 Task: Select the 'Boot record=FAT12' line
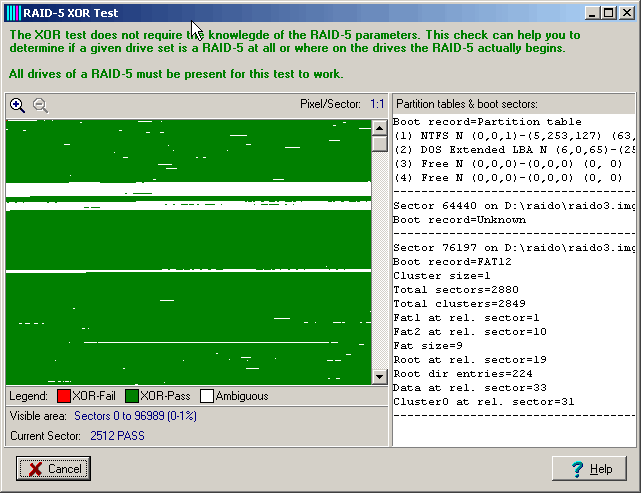pos(452,261)
